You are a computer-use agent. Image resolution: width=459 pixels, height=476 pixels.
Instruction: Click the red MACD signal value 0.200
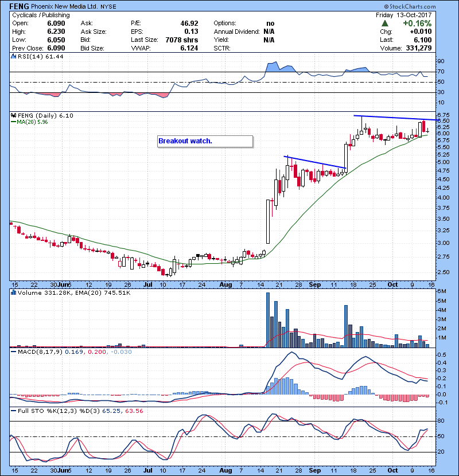coord(97,352)
